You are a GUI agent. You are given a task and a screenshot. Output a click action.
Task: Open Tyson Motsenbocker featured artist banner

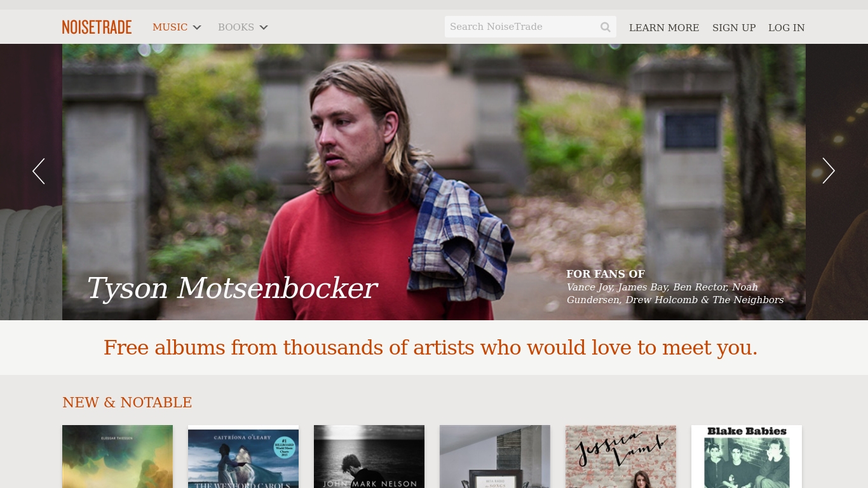tap(434, 182)
